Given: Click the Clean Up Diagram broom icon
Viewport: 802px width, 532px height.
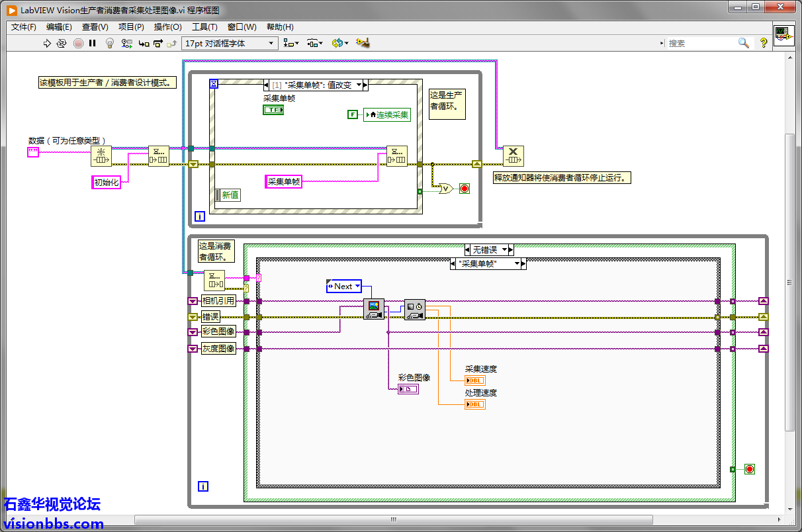Looking at the screenshot, I should coord(362,43).
